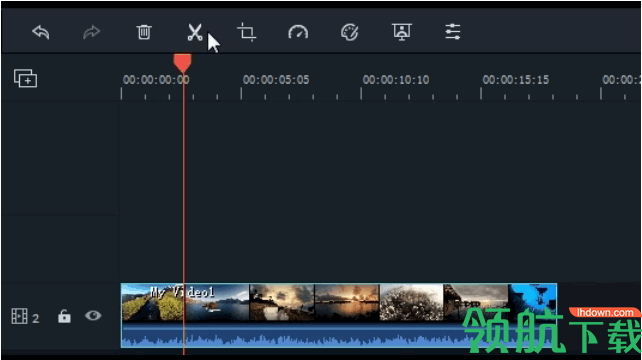Screen dimensions: 642x360
Task: Click the sunset thumbnail in the clip
Action: 347,303
